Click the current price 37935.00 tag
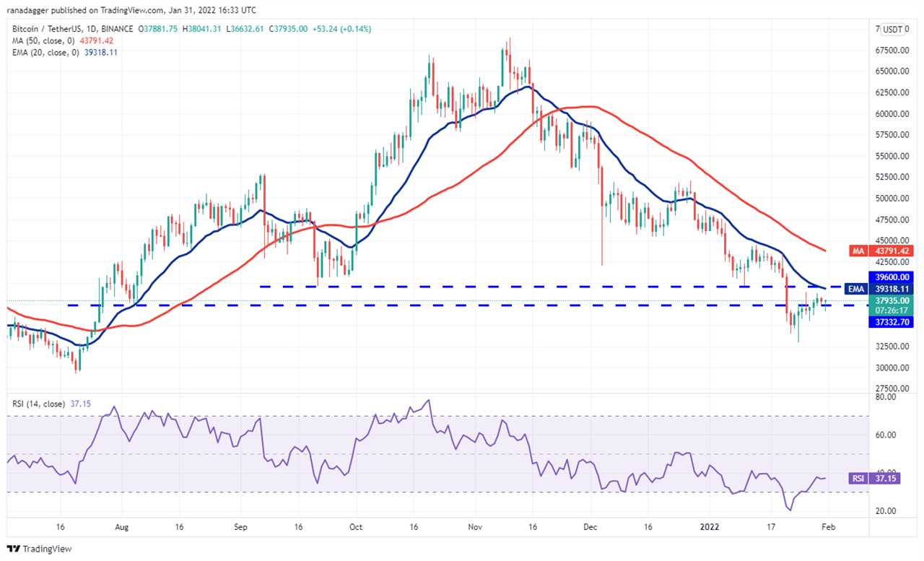 pyautogui.click(x=894, y=300)
